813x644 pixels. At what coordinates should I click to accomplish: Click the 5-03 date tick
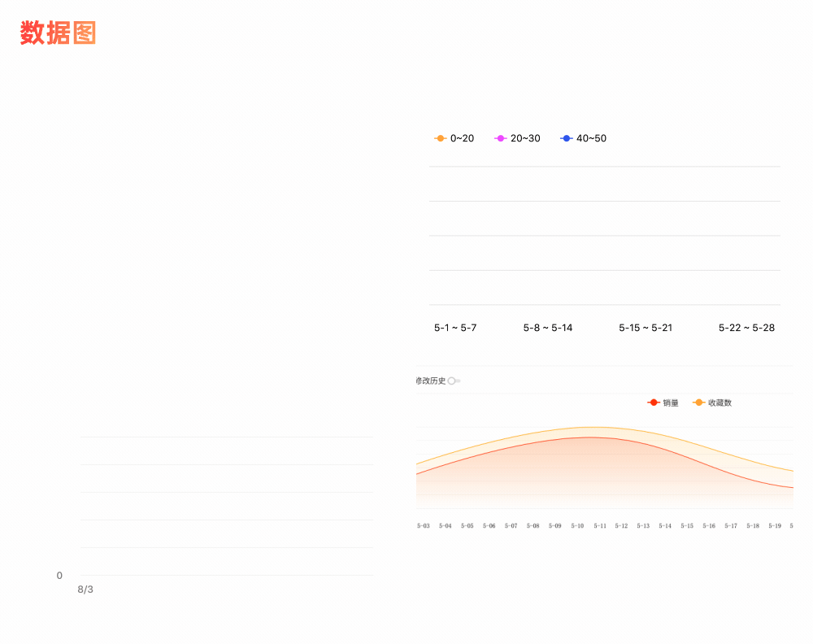tap(423, 526)
